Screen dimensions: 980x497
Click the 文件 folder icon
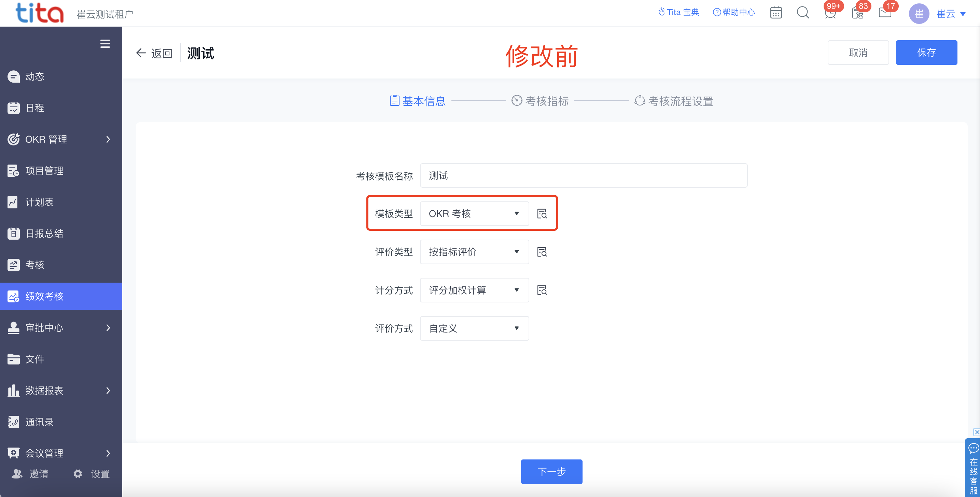(14, 359)
